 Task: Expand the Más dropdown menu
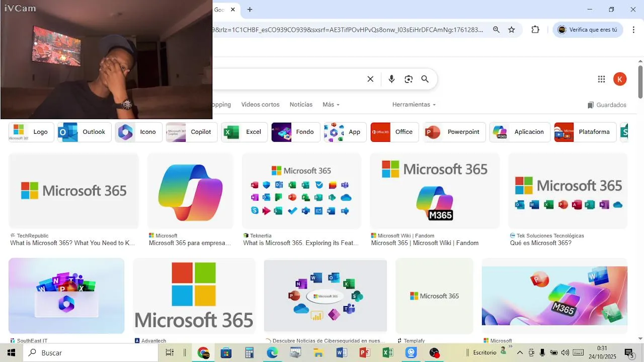[331, 105]
